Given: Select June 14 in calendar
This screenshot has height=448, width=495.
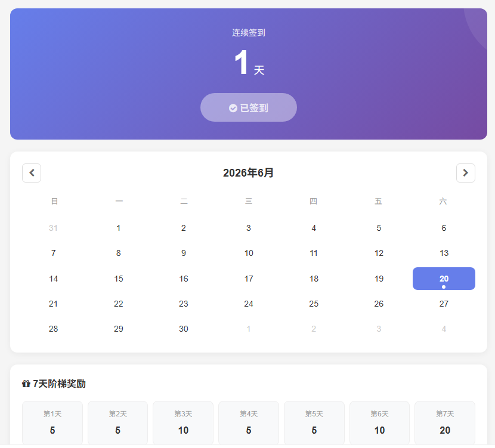Looking at the screenshot, I should 53,279.
